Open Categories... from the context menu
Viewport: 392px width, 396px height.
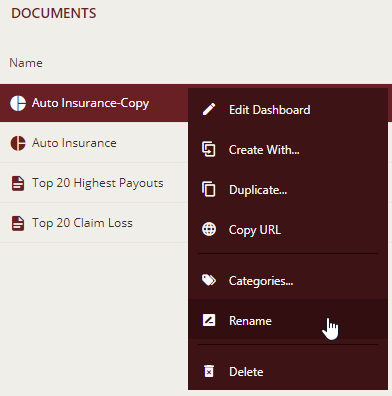(288, 280)
